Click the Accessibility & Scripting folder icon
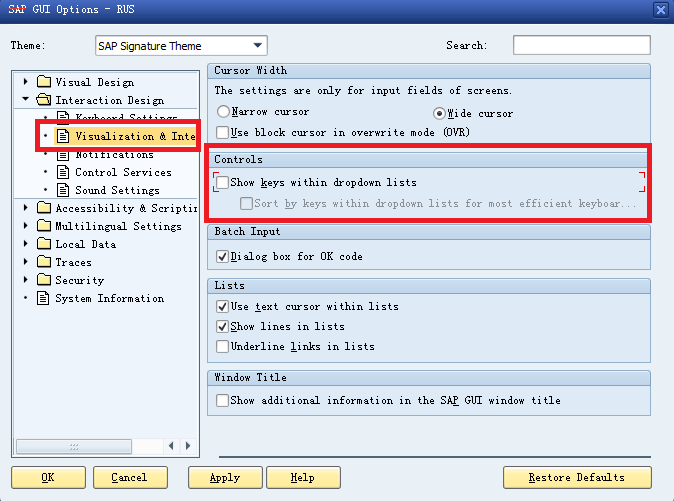674x501 pixels. point(44,208)
